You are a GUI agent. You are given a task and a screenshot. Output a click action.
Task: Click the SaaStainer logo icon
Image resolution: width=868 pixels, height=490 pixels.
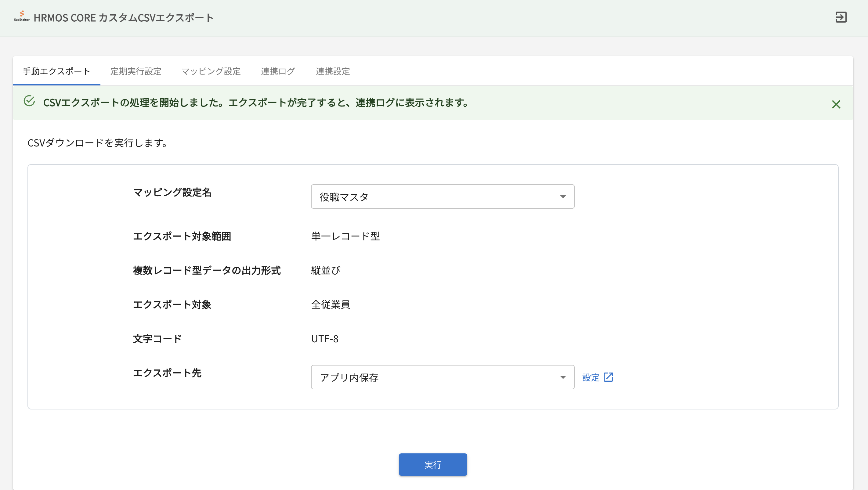point(22,16)
